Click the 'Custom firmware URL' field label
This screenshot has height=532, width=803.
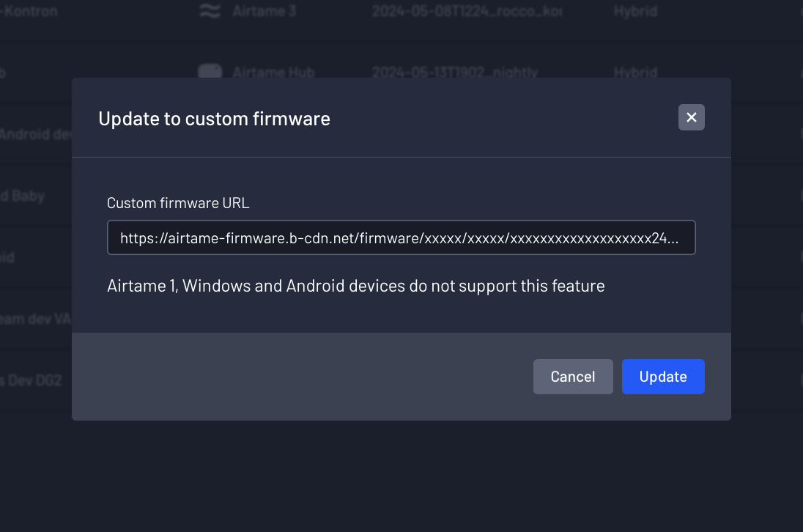[x=178, y=203]
